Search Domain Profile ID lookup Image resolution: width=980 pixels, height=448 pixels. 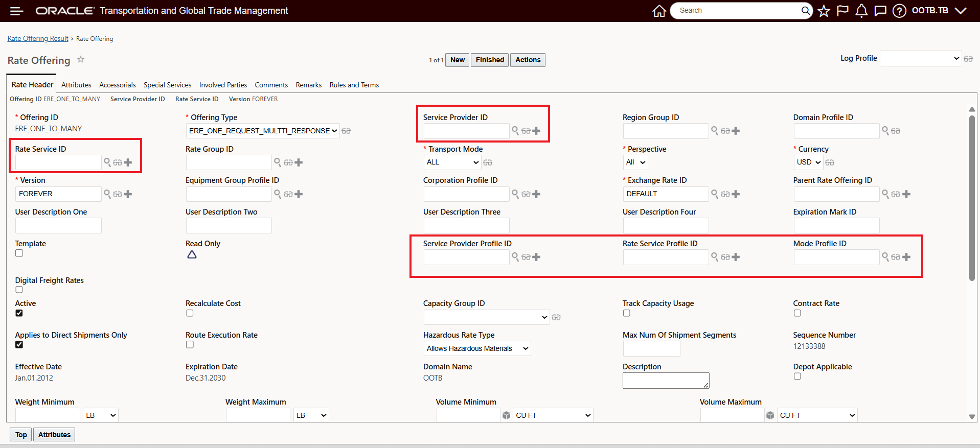click(885, 131)
